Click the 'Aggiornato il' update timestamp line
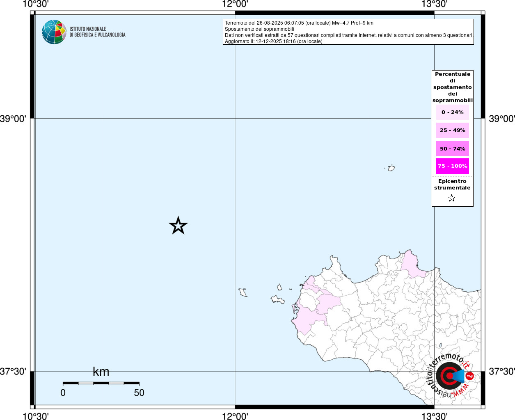The image size is (515, 420). 273,41
